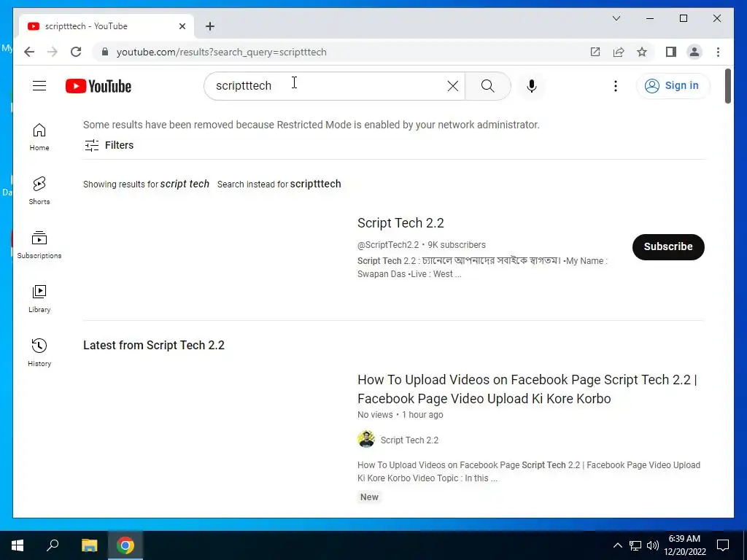This screenshot has height=560, width=747.
Task: Open Script Tech 2.2 channel title
Action: (400, 223)
